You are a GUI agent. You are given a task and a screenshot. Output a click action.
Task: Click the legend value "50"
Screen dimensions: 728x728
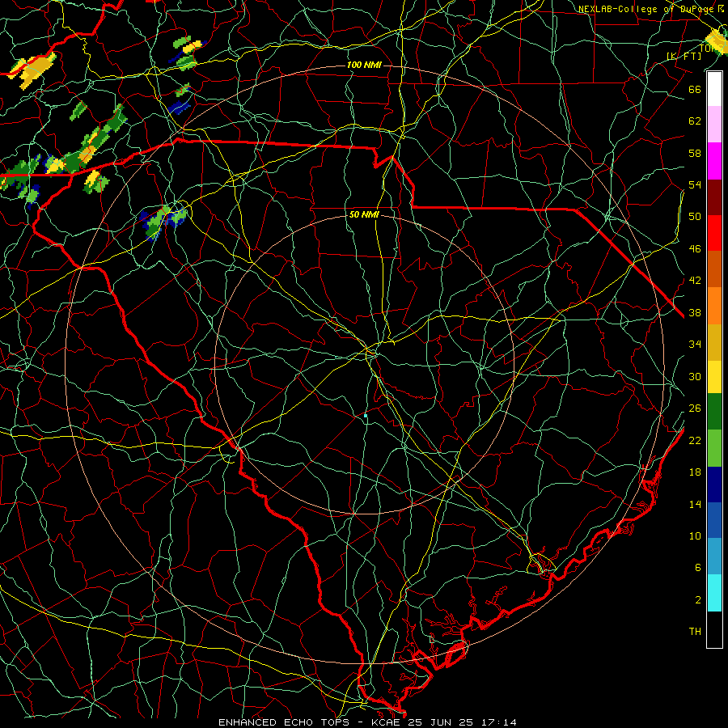pos(695,216)
